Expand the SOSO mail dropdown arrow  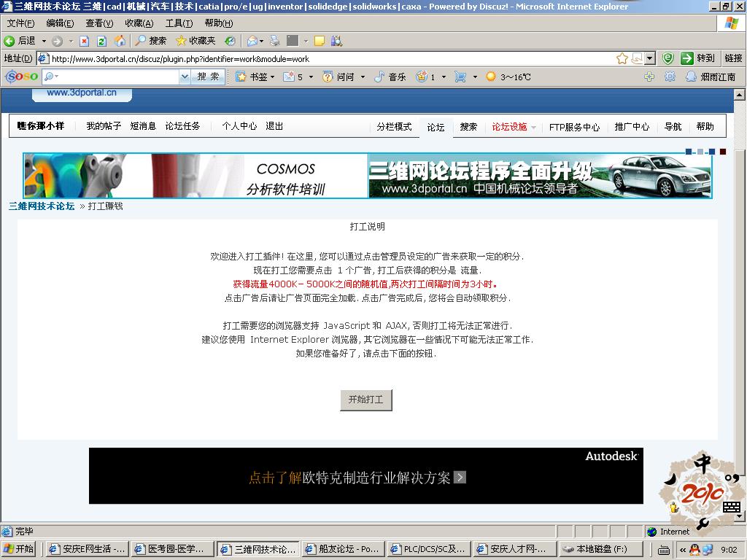pos(311,77)
